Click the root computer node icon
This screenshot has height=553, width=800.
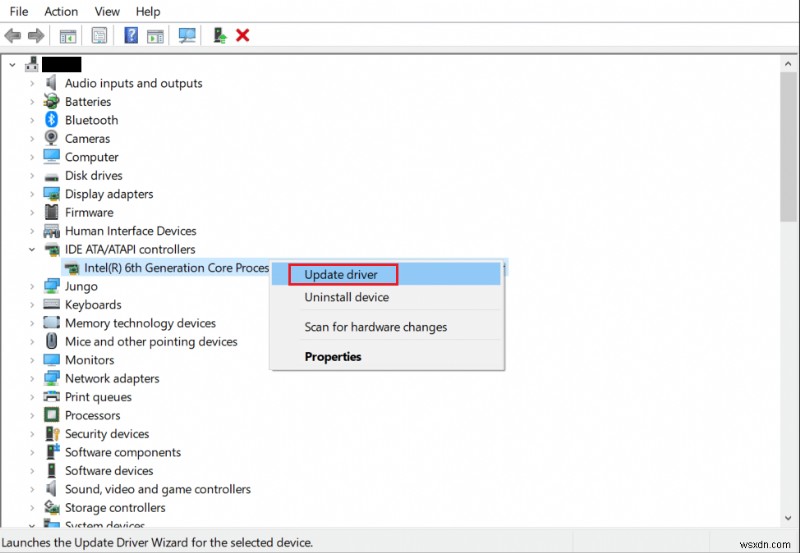[32, 64]
